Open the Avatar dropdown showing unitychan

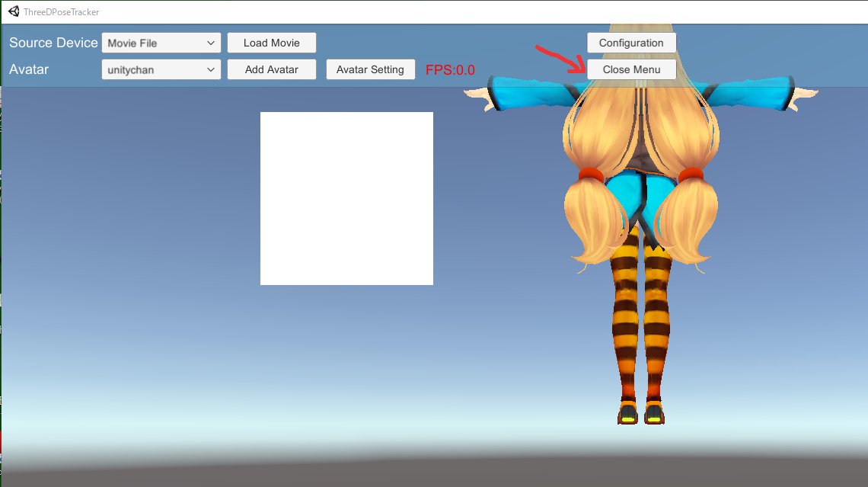coord(161,69)
